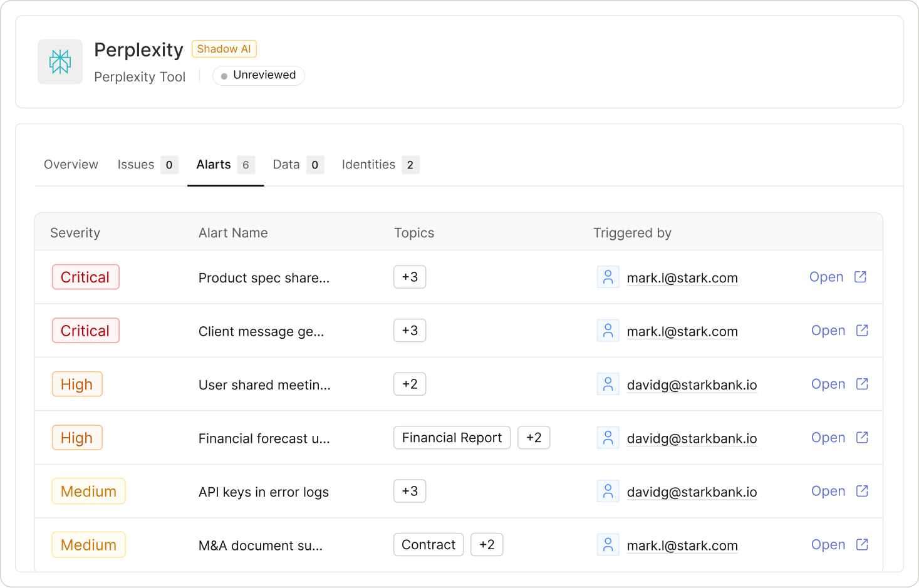Click the Unreviewed status badge
Image resolution: width=919 pixels, height=588 pixels.
tap(258, 75)
